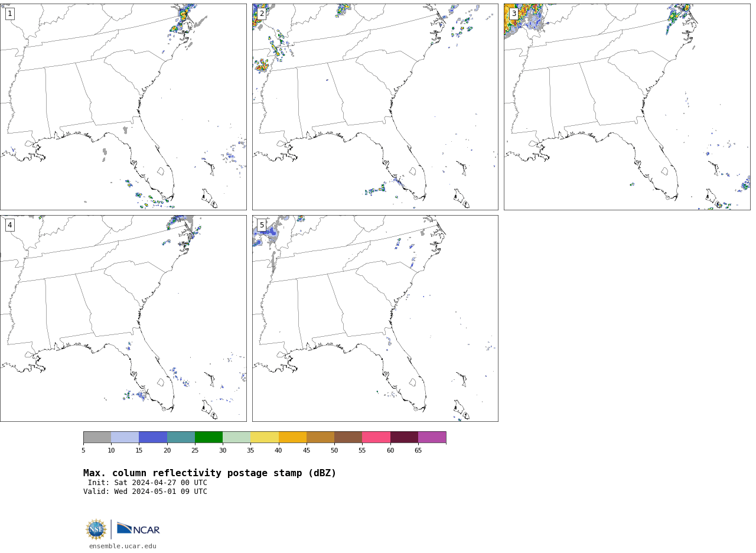This screenshot has width=756, height=553.
Task: Select the pink 55-60 dBZ swatch
Action: tap(376, 437)
